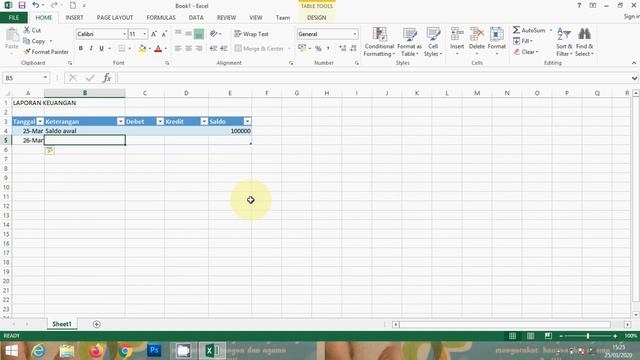This screenshot has width=640, height=360.
Task: Open the Debet filter dropdown
Action: coord(160,121)
